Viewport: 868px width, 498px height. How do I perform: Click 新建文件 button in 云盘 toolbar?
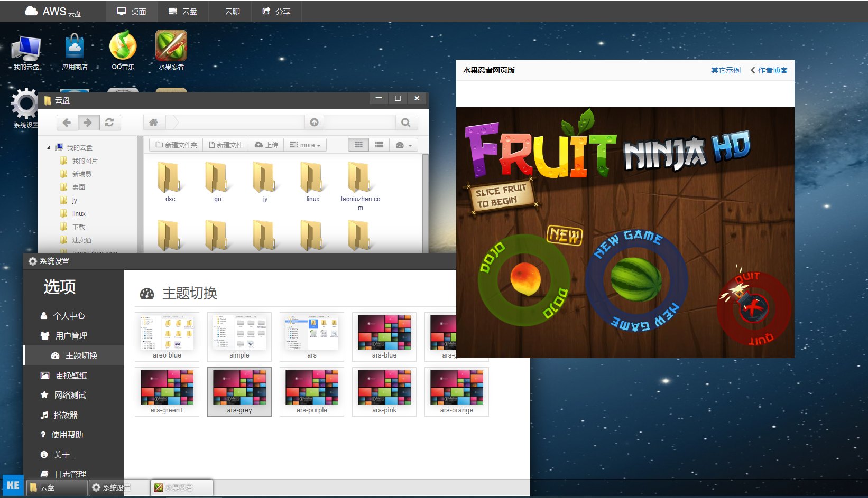226,145
